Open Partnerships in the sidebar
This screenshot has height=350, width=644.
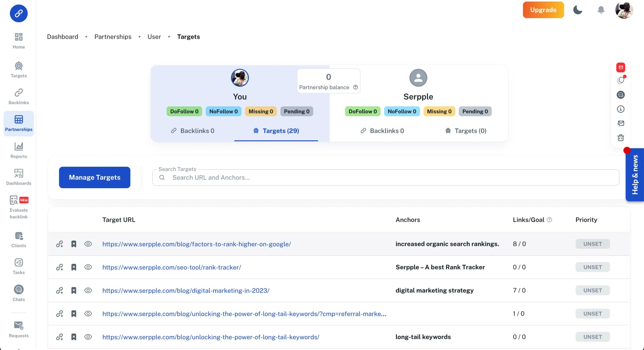[19, 123]
